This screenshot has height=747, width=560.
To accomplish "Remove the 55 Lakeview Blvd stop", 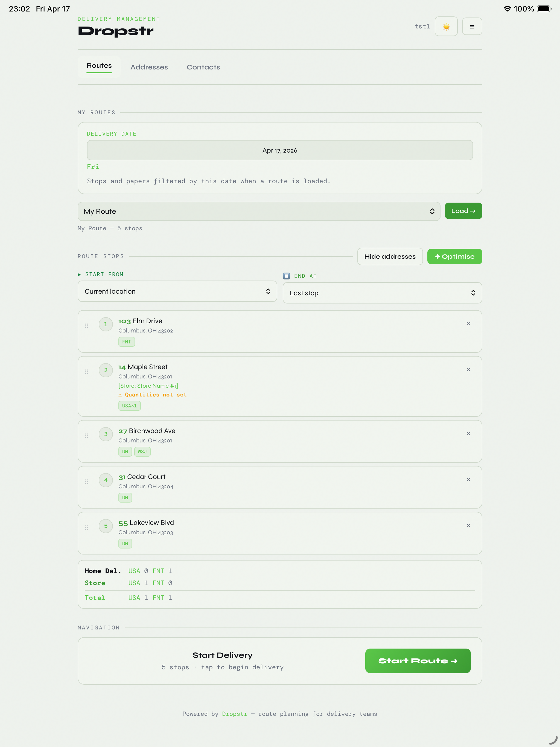I will tap(468, 526).
